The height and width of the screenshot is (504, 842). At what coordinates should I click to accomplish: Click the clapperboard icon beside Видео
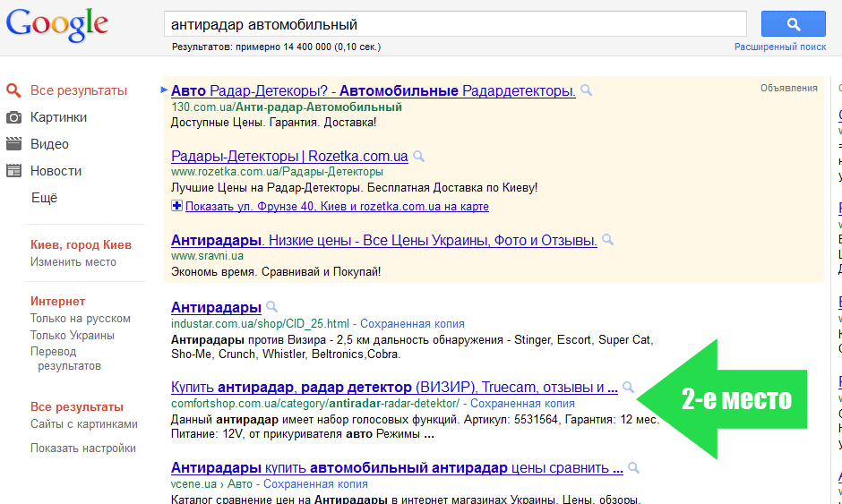tap(13, 143)
